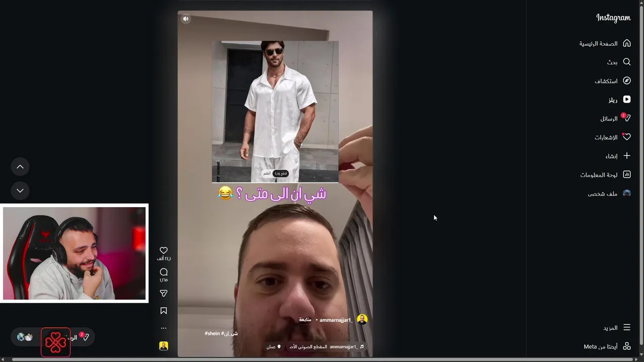The width and height of the screenshot is (644, 362).
Task: Expand the المزيد menu
Action: coord(617,327)
